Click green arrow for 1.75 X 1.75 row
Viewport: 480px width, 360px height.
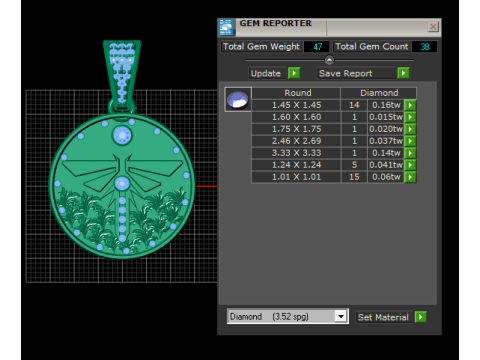pyautogui.click(x=410, y=129)
